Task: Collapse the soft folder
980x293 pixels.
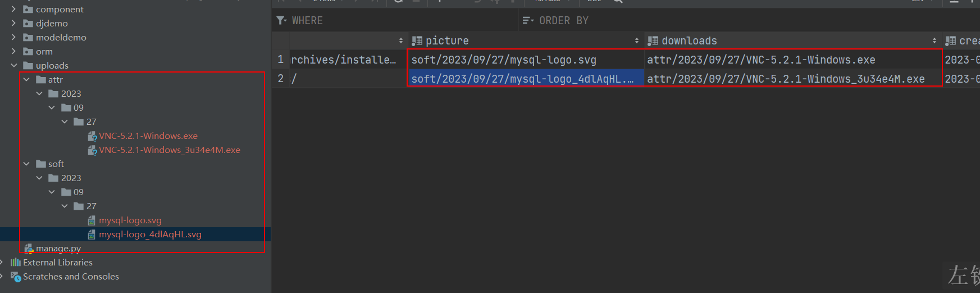Action: [26, 164]
